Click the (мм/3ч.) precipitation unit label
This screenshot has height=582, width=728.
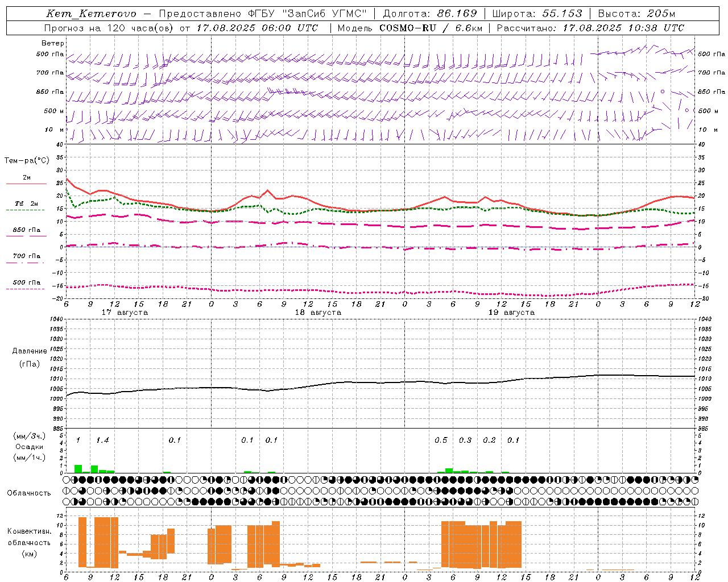29,436
